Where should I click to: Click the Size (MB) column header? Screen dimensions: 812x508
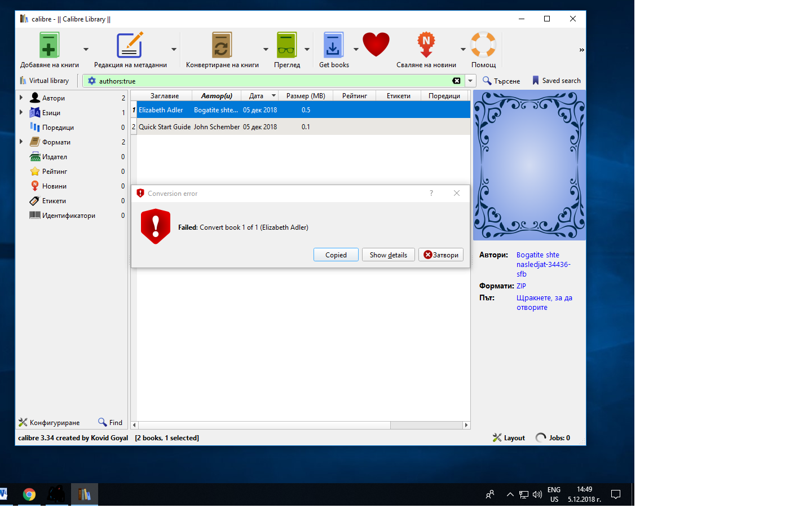pyautogui.click(x=305, y=96)
